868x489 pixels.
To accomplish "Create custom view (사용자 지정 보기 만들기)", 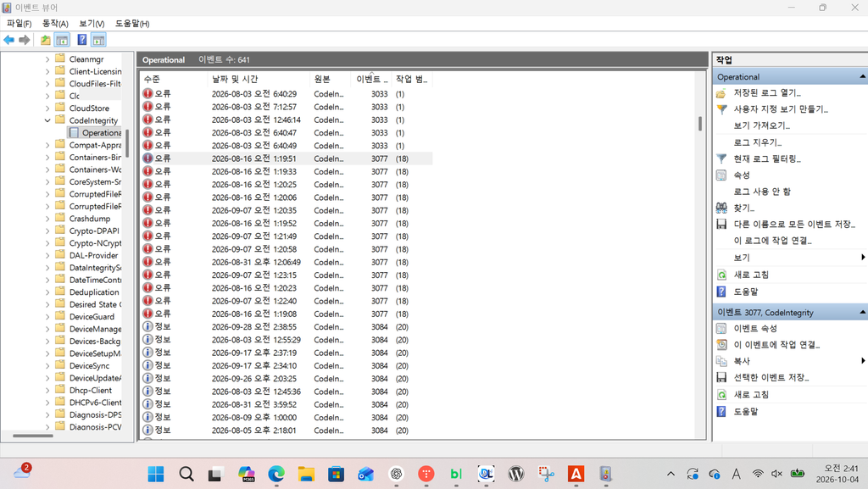I will tap(781, 109).
